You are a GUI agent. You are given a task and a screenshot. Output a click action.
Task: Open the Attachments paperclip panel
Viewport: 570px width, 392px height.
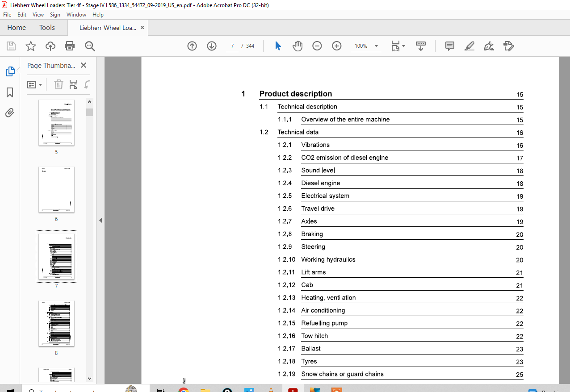click(10, 113)
